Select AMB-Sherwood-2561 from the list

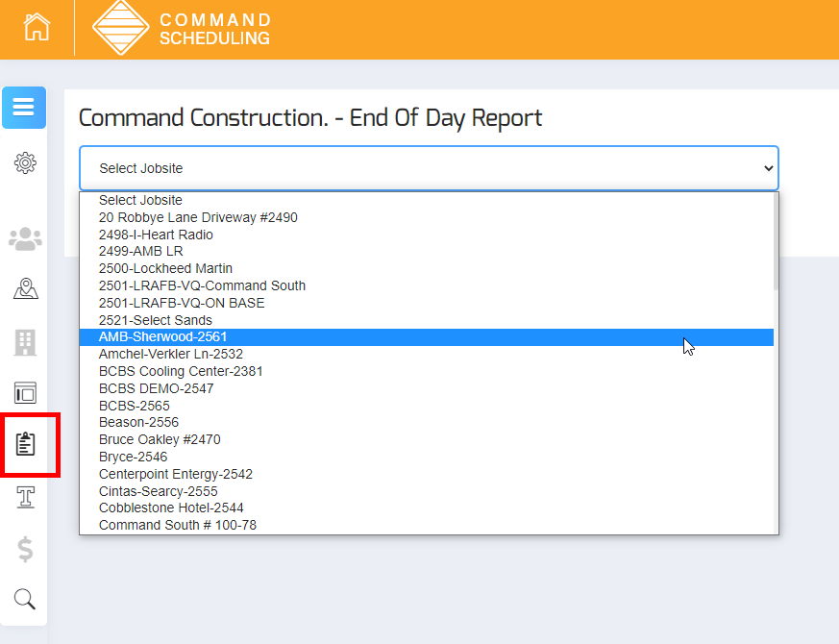click(x=163, y=337)
